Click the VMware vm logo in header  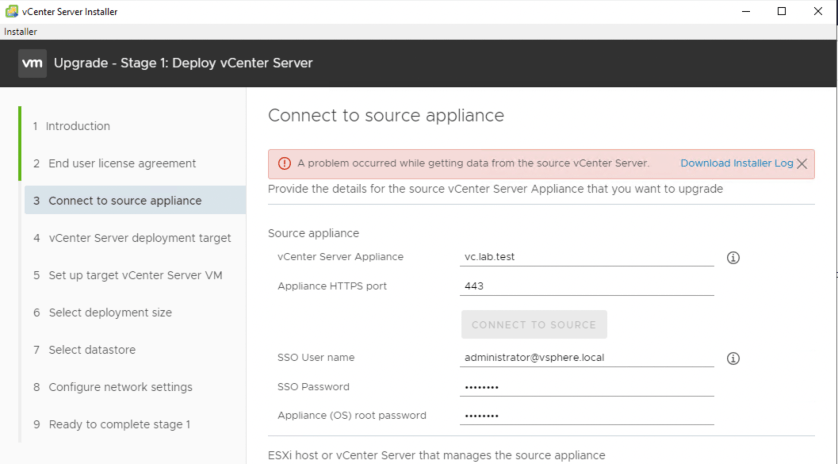point(32,63)
